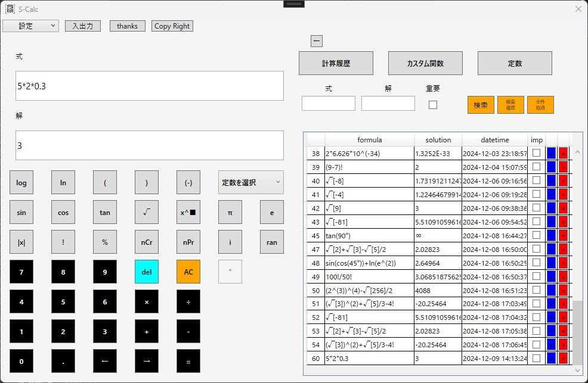Check imp box for row 39 (9-7)!
Image resolution: width=588 pixels, height=383 pixels.
537,167
